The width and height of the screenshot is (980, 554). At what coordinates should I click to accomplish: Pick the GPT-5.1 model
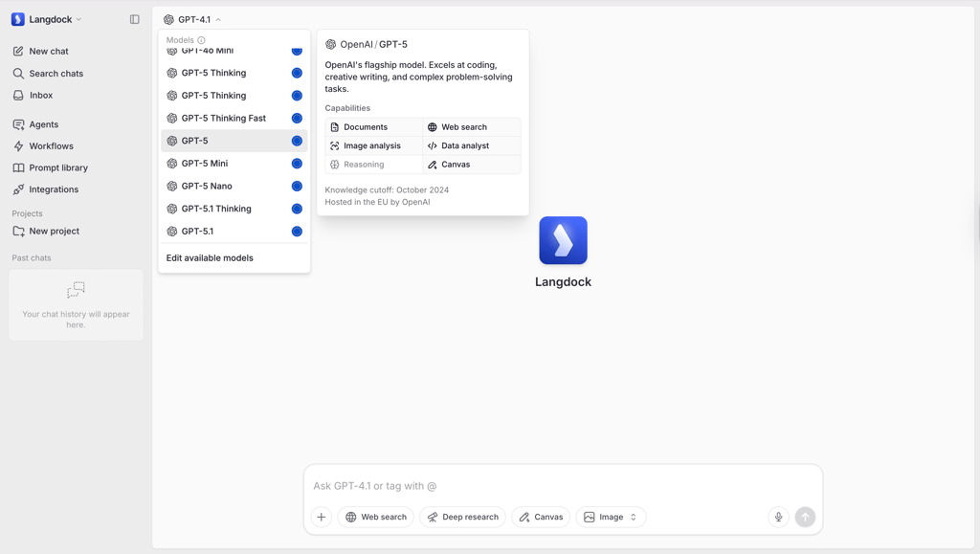click(x=234, y=232)
